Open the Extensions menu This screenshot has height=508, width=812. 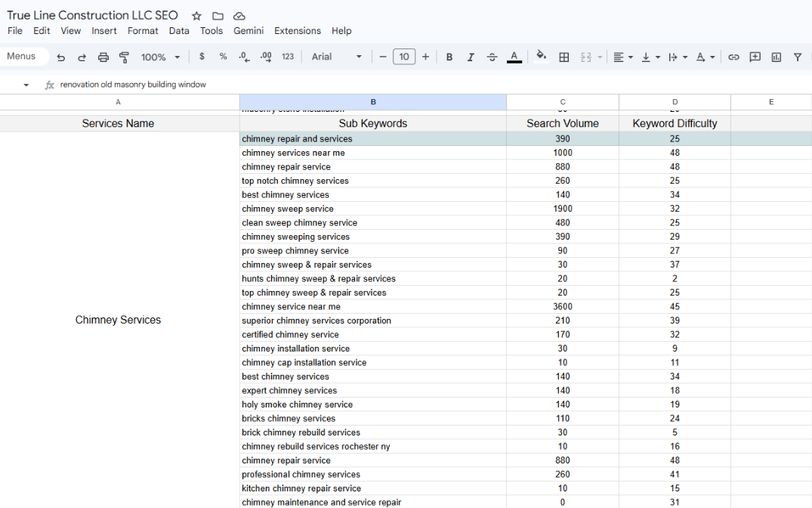(297, 31)
